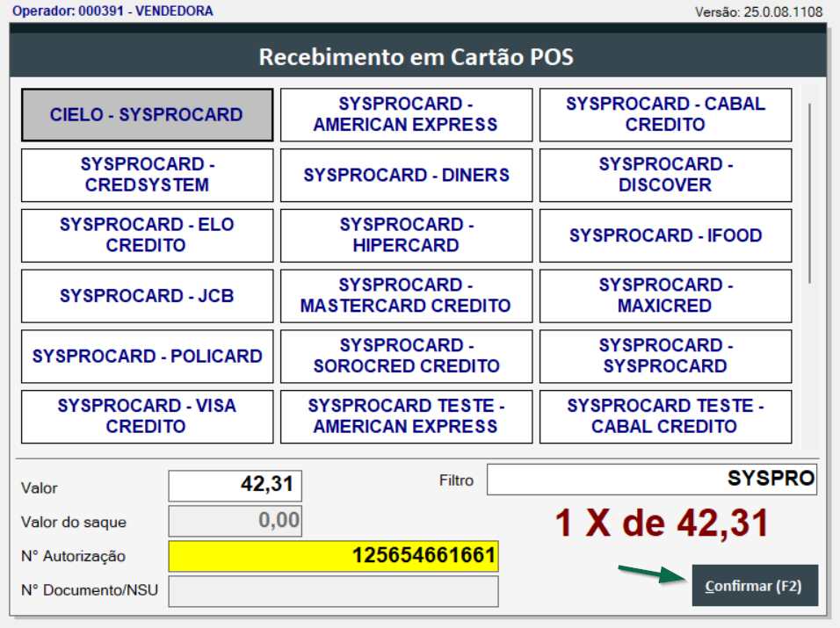840x628 pixels.
Task: Click the 'Nº Autorização' label
Action: 73,557
